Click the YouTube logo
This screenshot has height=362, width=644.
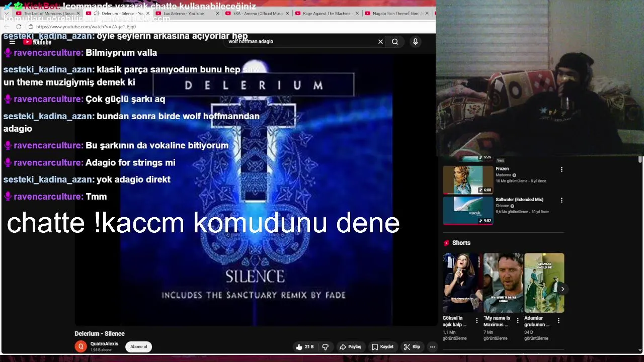[x=38, y=42]
